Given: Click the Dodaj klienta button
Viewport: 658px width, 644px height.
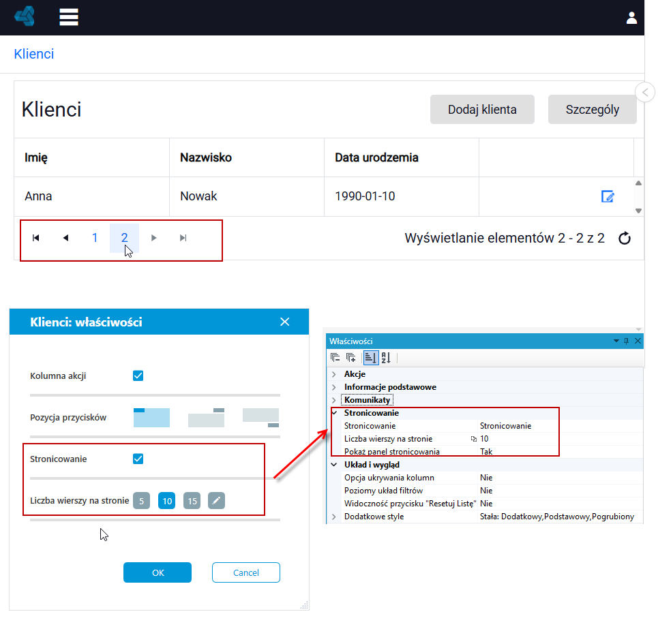Looking at the screenshot, I should click(x=482, y=110).
